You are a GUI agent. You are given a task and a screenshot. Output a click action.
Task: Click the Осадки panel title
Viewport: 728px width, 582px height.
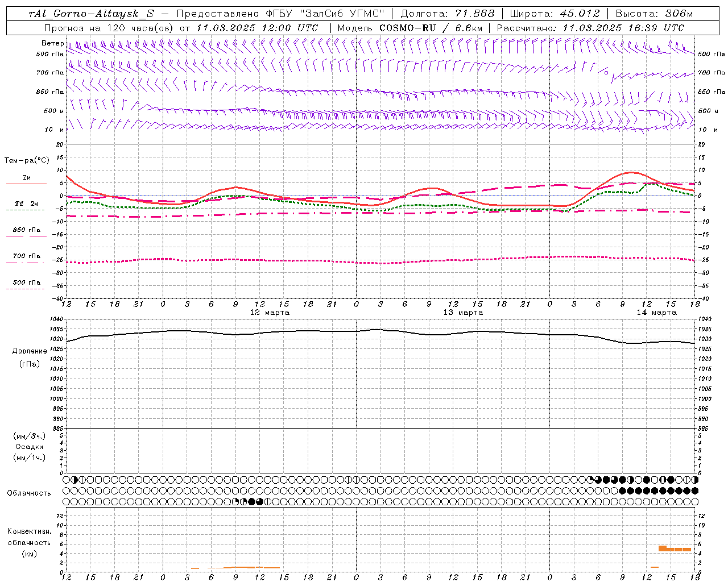point(30,447)
